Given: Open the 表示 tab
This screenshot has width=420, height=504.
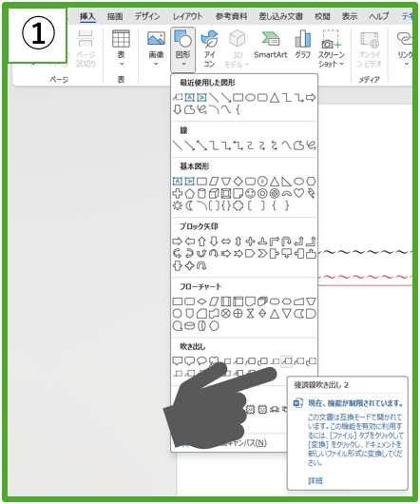Looking at the screenshot, I should pos(350,16).
